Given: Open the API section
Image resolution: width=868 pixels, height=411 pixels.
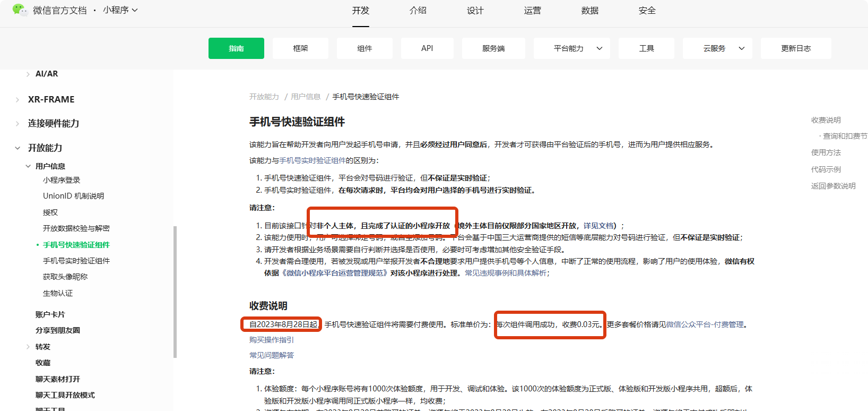Looking at the screenshot, I should point(427,48).
